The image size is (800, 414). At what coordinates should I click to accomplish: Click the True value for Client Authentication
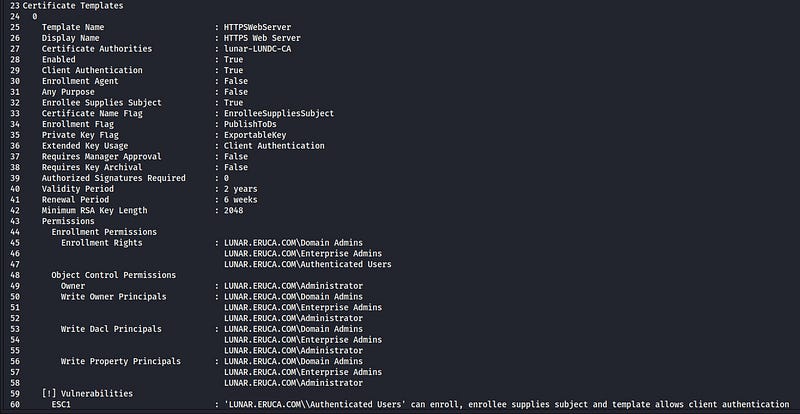[x=233, y=70]
